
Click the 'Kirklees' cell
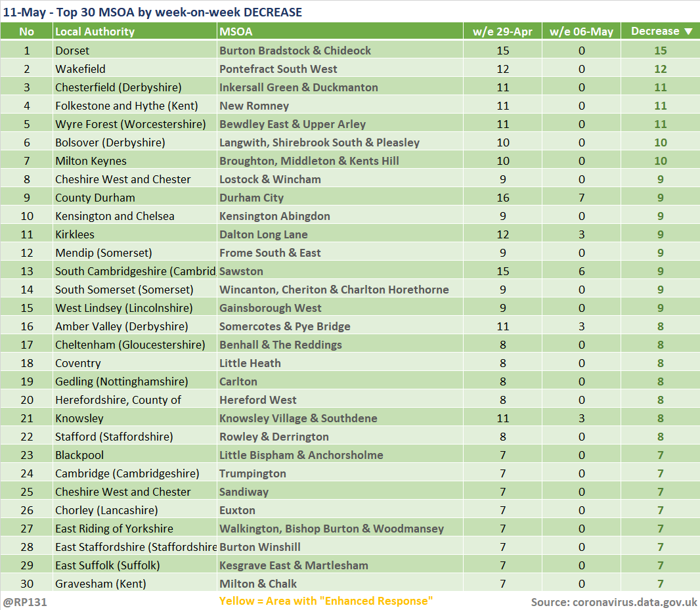coord(135,234)
